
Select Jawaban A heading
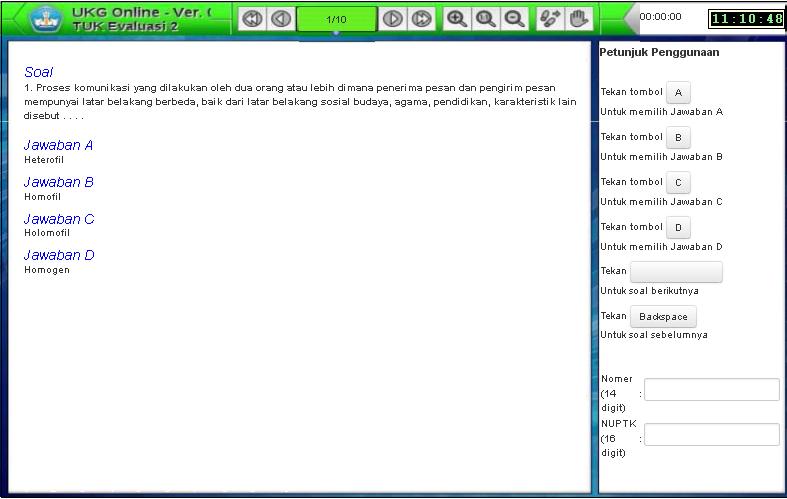pyautogui.click(x=58, y=145)
